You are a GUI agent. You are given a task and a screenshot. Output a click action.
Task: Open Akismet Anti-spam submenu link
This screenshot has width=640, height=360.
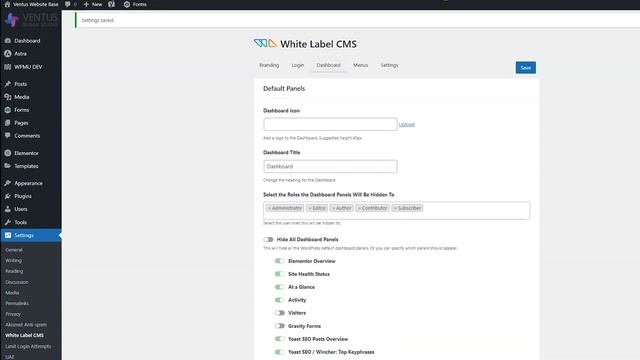coord(26,325)
